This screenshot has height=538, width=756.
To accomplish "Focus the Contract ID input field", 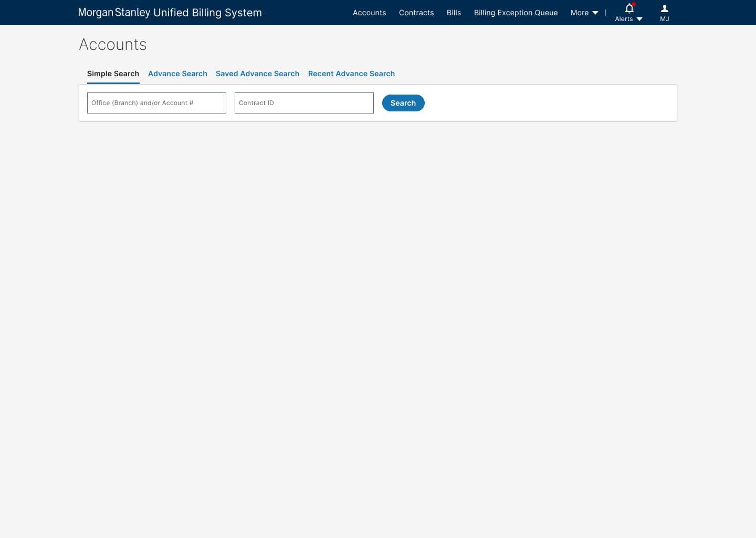I will point(304,103).
